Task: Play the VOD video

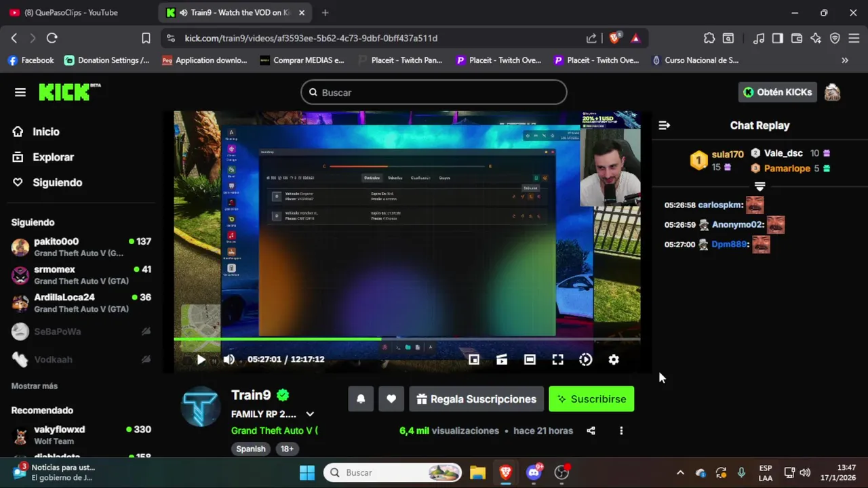Action: click(x=201, y=360)
